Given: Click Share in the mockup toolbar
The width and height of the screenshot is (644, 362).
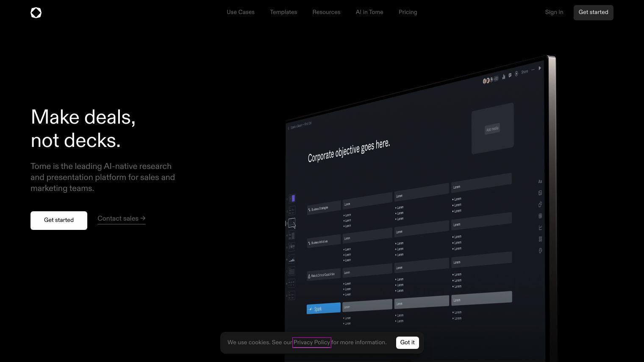Looking at the screenshot, I should 525,72.
